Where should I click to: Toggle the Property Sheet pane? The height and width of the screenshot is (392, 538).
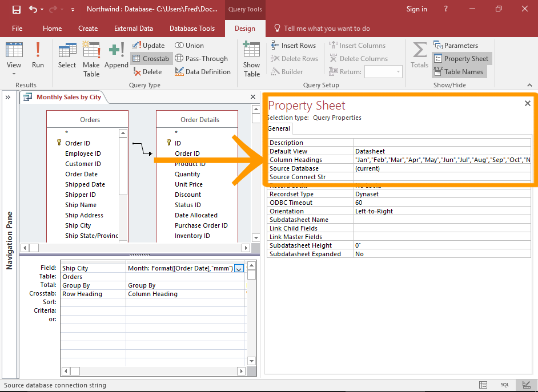(461, 59)
